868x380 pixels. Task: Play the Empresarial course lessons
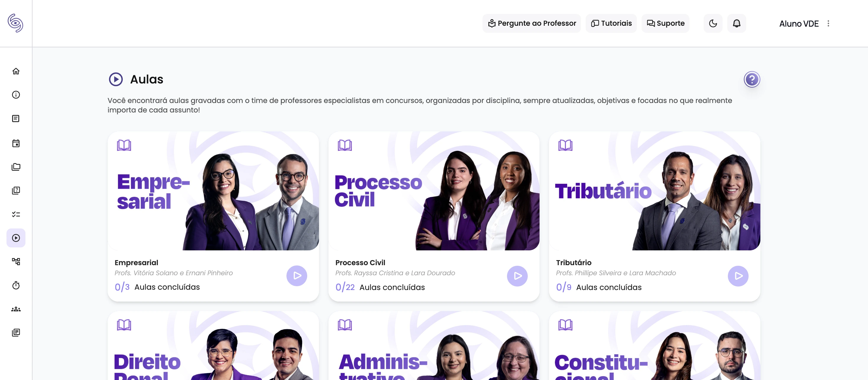point(297,276)
